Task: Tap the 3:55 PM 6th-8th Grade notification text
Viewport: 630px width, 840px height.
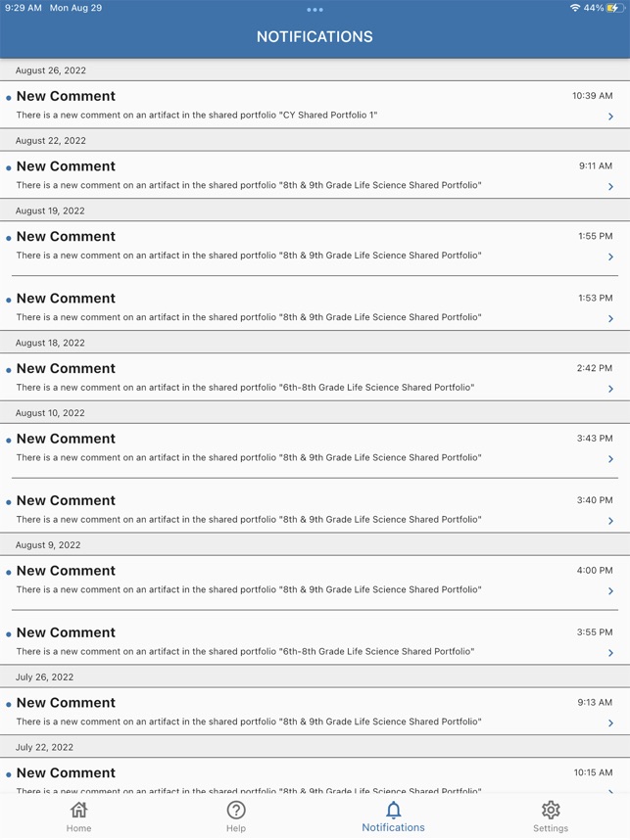Action: [245, 651]
